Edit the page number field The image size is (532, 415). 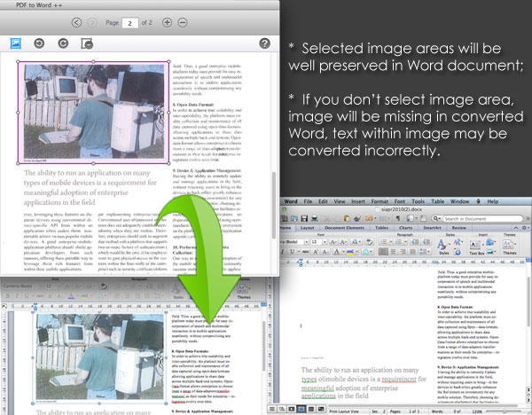(x=130, y=23)
